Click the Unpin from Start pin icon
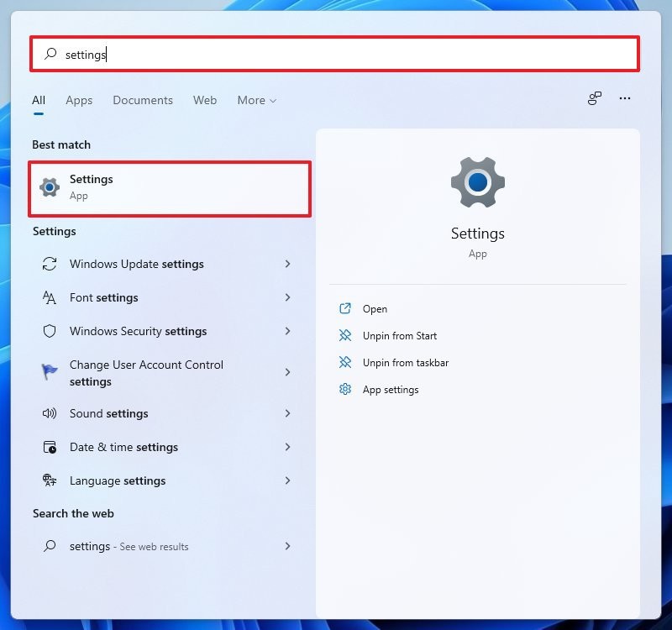 click(345, 335)
